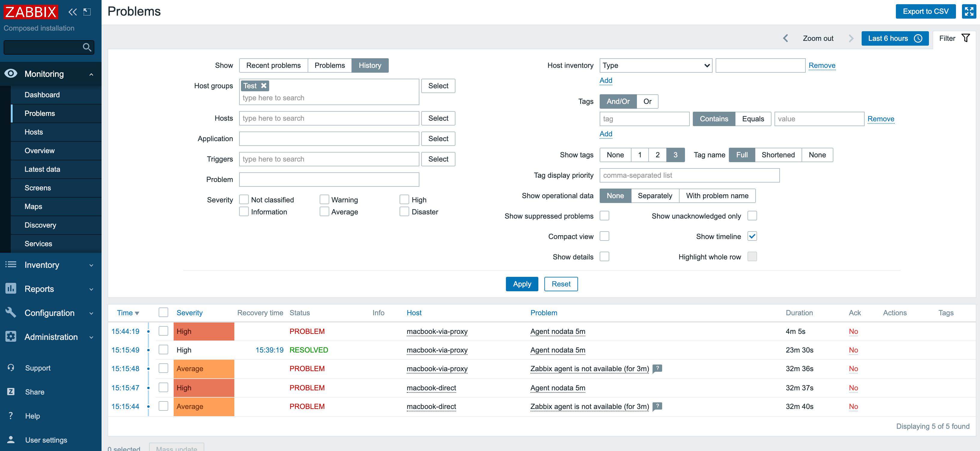Open the Latest data menu item
Viewport: 980px width, 451px height.
56,169
